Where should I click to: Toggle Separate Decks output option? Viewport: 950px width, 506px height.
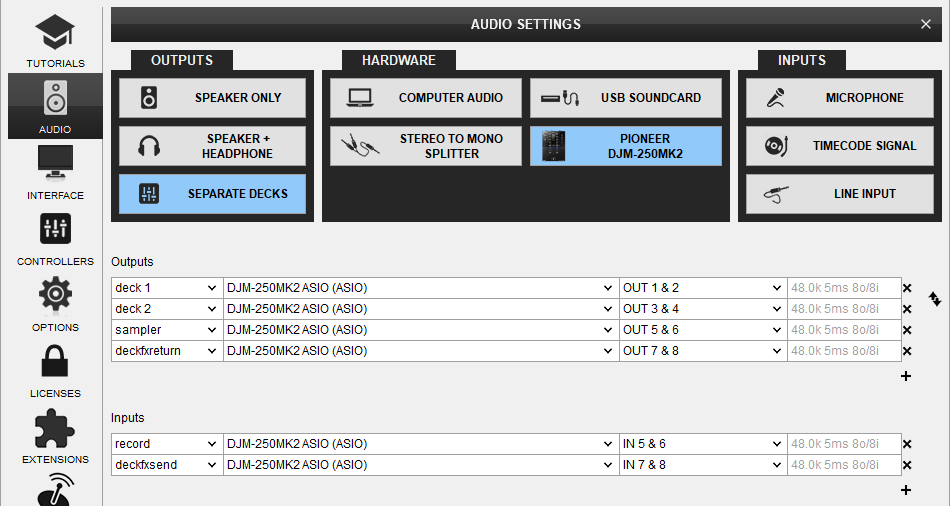coord(212,194)
